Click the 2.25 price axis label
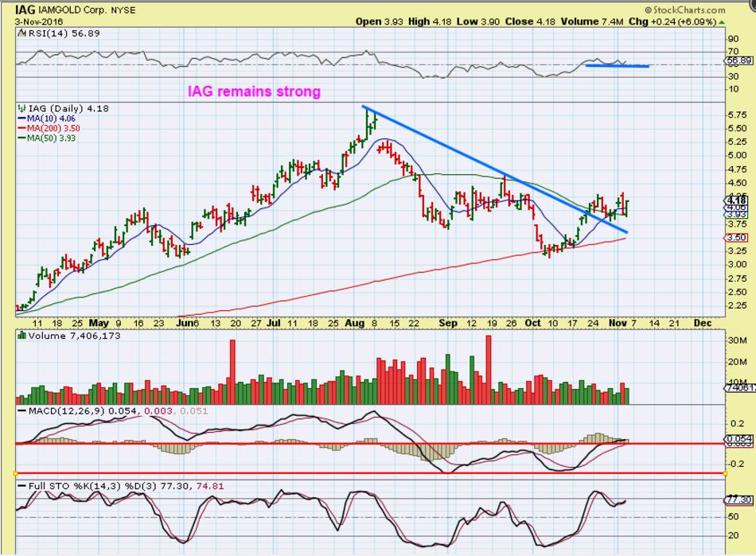This screenshot has width=756, height=556. tap(738, 306)
